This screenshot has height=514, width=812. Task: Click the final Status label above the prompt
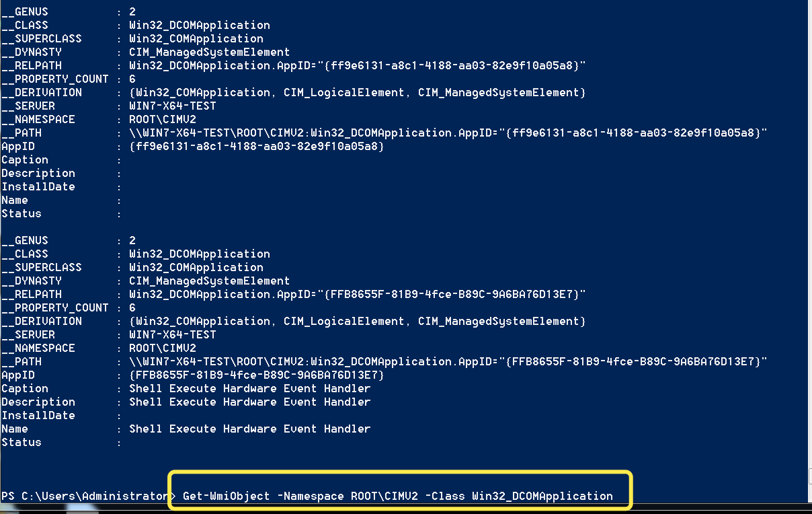pyautogui.click(x=22, y=442)
